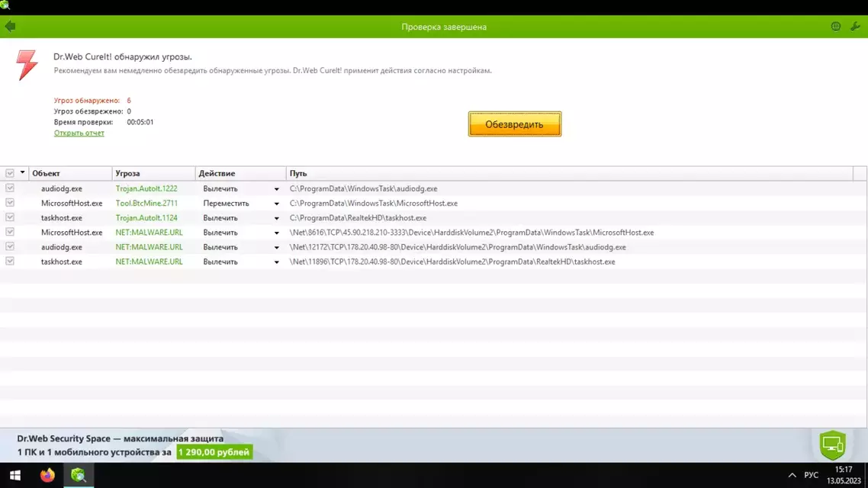Image resolution: width=868 pixels, height=488 pixels.
Task: Click the Угроз обнаружено count 6
Action: (128, 100)
